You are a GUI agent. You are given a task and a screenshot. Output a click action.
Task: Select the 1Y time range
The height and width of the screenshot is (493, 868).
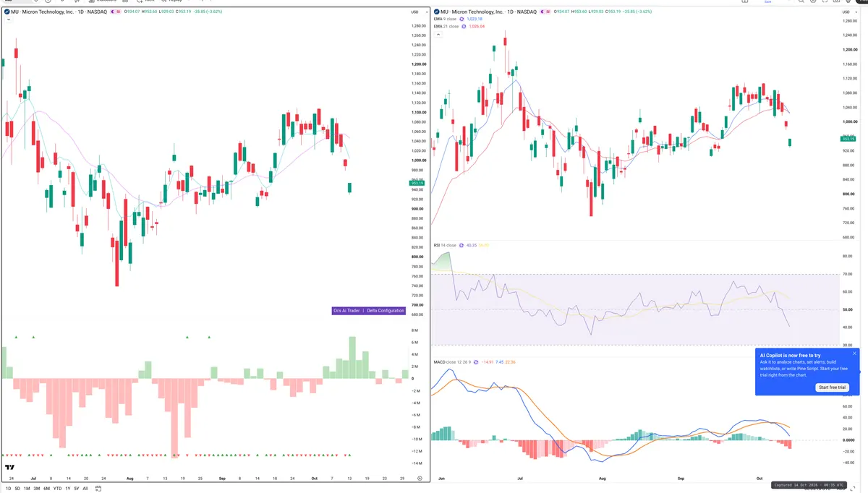[67, 489]
